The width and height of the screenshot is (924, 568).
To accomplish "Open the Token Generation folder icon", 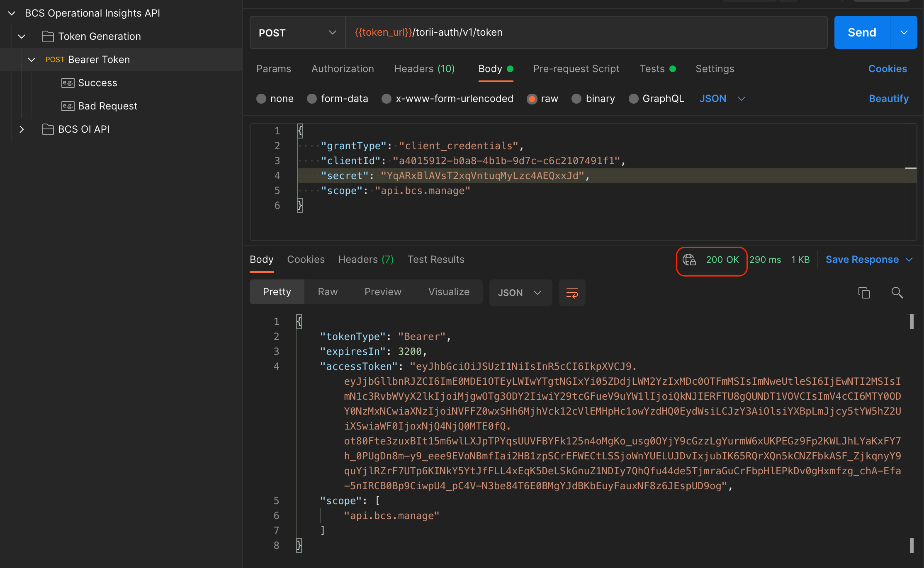I will click(48, 36).
